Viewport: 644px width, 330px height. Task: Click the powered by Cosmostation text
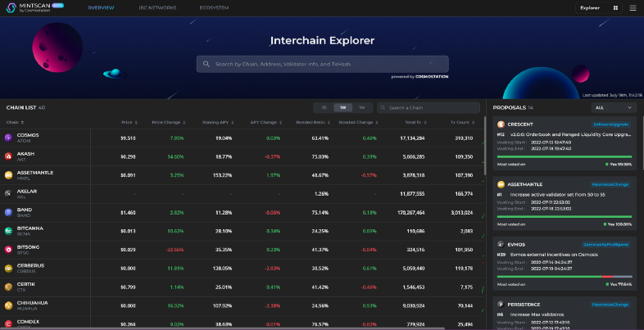420,77
